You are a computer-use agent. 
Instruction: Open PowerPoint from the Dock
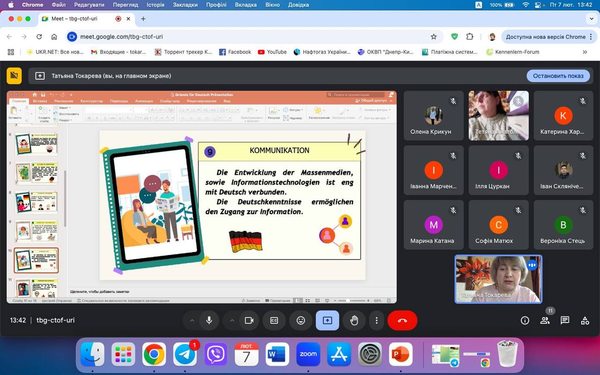(401, 355)
